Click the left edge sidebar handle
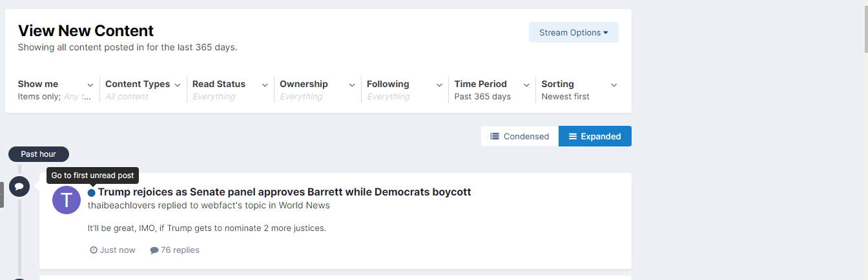The image size is (868, 280). [x=2, y=194]
